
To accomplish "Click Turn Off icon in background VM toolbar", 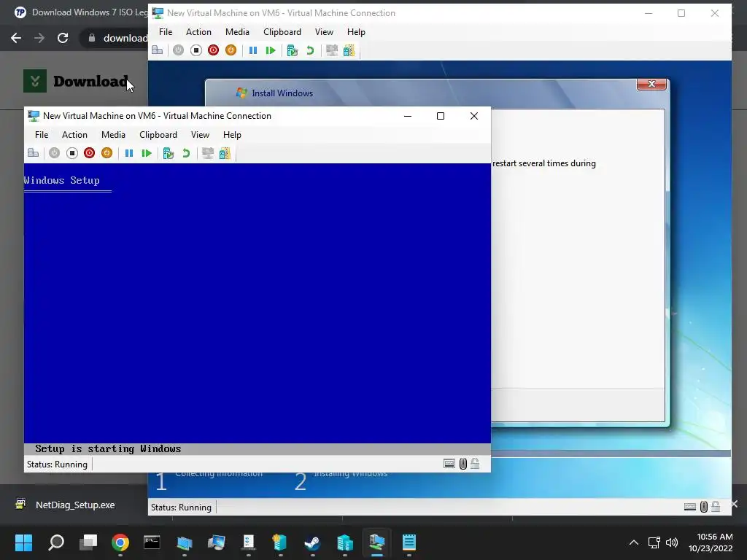I will [x=196, y=50].
